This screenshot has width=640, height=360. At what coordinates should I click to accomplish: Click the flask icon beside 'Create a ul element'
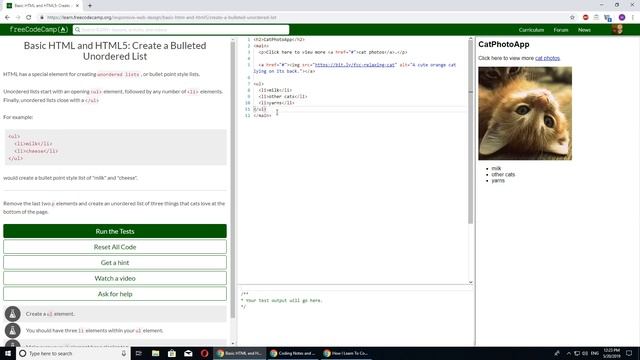tap(13, 314)
